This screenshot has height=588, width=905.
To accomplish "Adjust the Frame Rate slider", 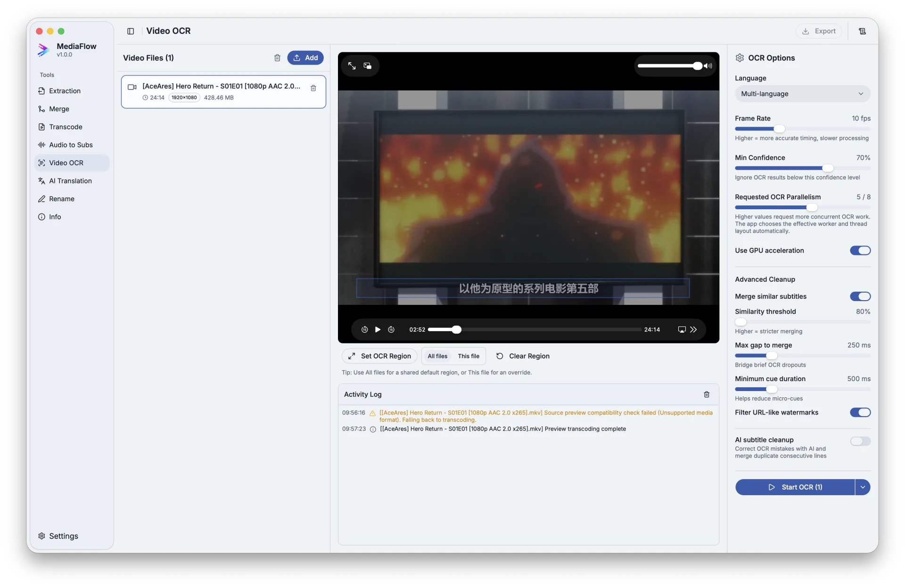I will (x=802, y=129).
